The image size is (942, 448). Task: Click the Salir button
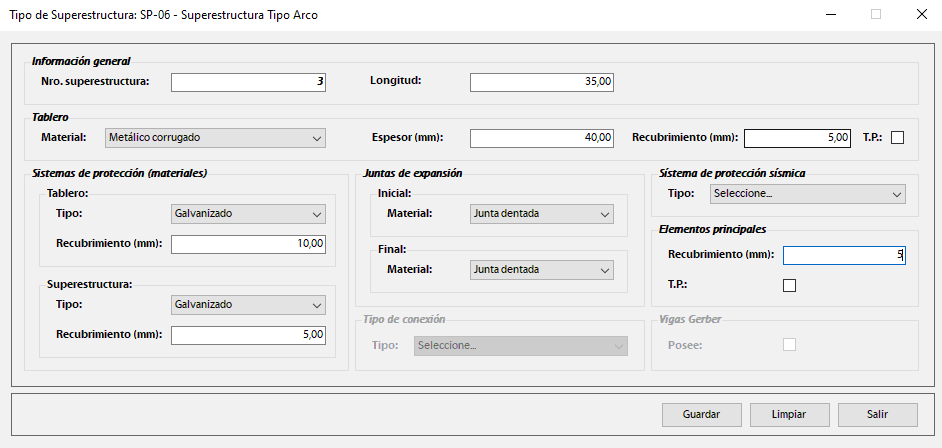pyautogui.click(x=877, y=414)
